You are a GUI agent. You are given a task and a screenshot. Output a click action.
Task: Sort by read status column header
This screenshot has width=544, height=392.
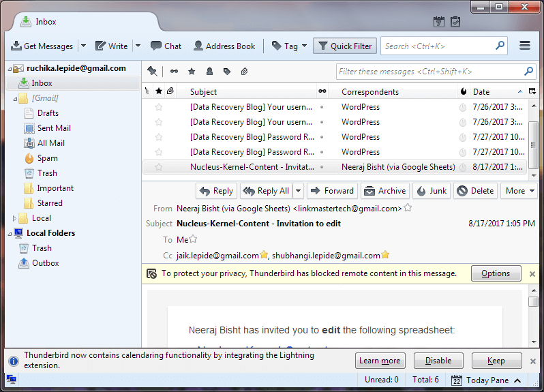pyautogui.click(x=322, y=91)
